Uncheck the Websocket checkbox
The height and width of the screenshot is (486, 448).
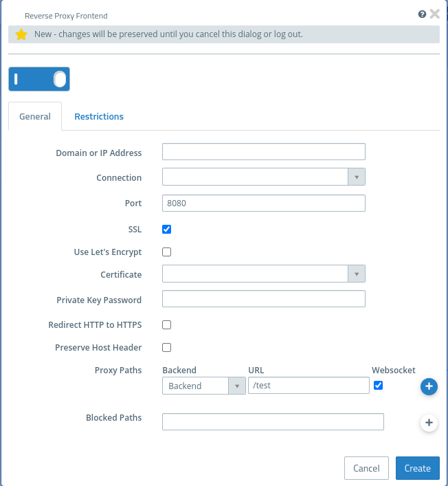tap(378, 385)
